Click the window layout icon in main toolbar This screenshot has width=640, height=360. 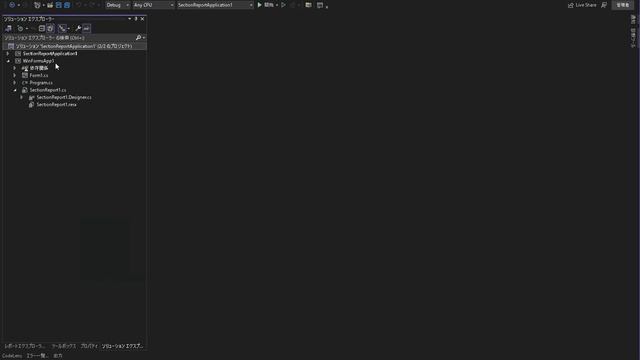[320, 5]
